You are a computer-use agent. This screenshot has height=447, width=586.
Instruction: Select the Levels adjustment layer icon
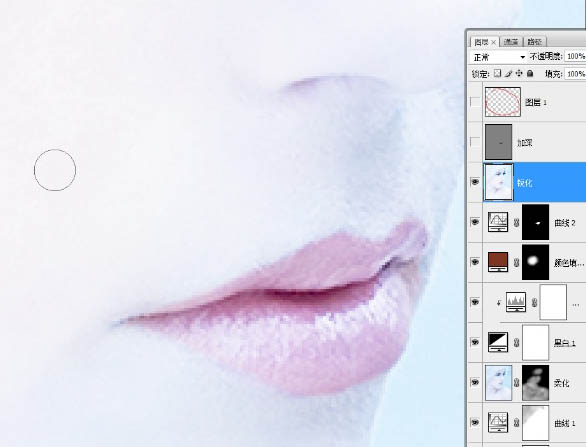point(516,302)
